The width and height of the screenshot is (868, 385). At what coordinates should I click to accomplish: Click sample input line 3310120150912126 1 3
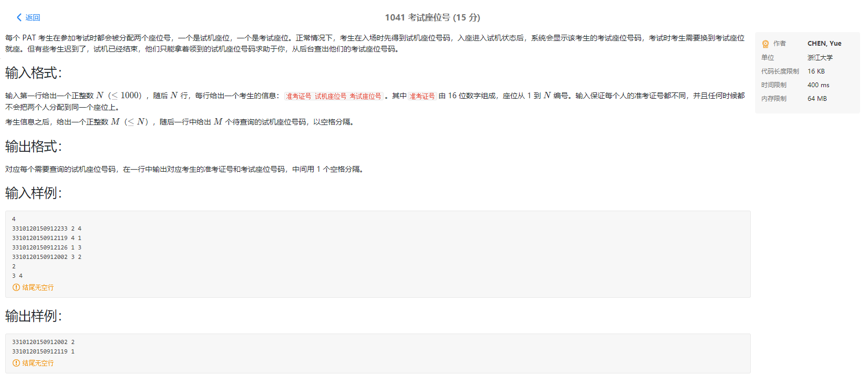coord(47,247)
